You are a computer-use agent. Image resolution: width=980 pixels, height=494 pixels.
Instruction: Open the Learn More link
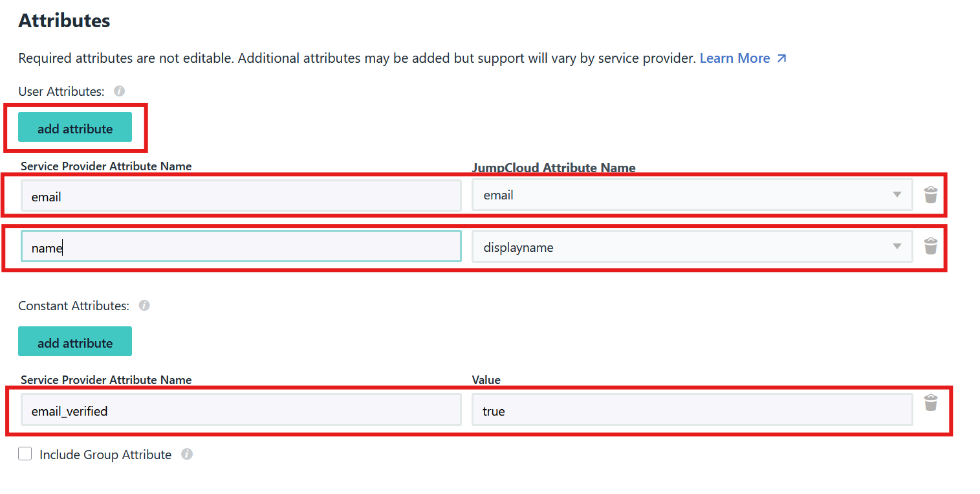735,58
